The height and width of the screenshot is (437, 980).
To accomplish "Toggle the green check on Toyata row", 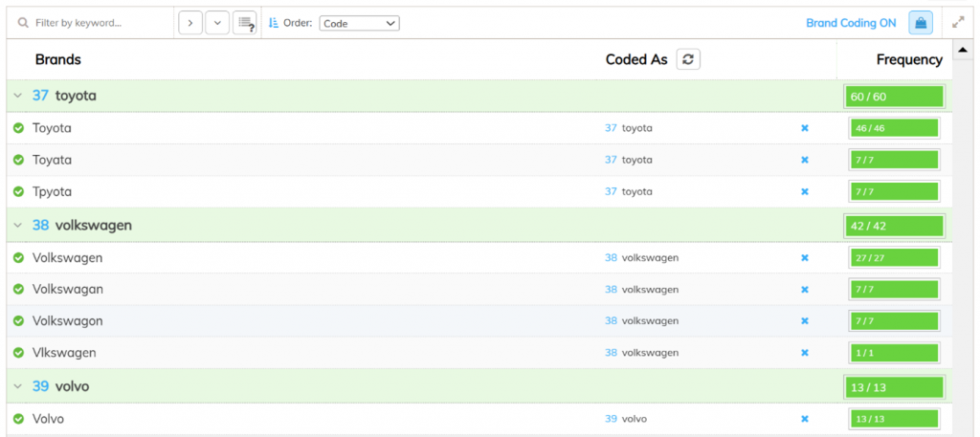I will click(x=19, y=160).
